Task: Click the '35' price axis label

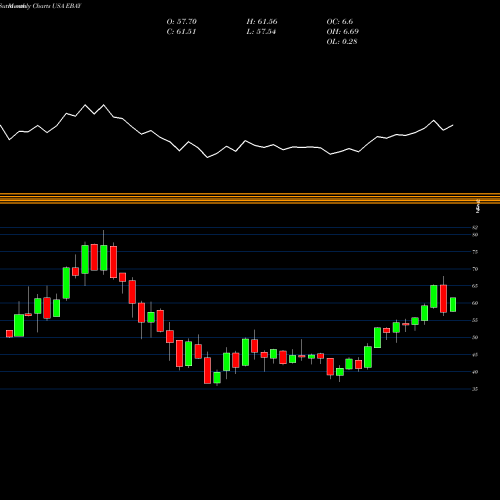Action: coord(475,389)
